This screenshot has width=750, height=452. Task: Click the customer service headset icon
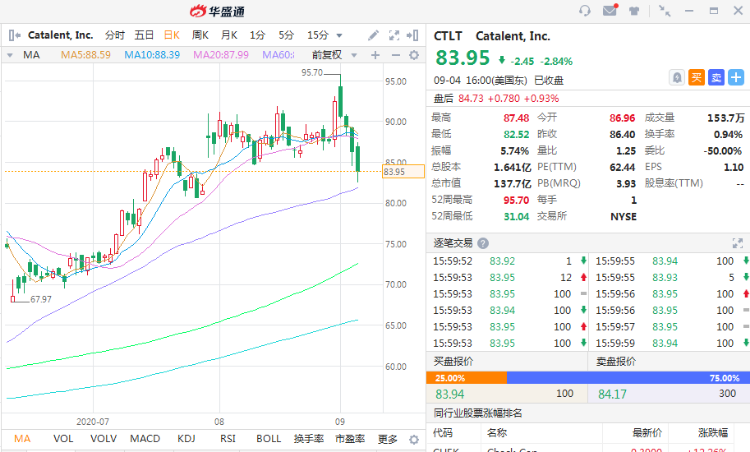tap(585, 11)
